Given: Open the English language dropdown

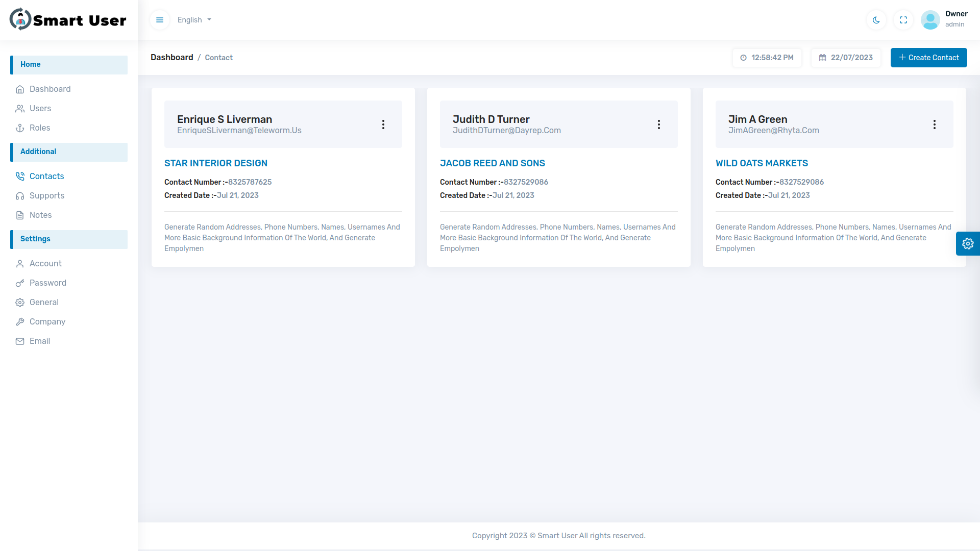Looking at the screenshot, I should (x=193, y=20).
